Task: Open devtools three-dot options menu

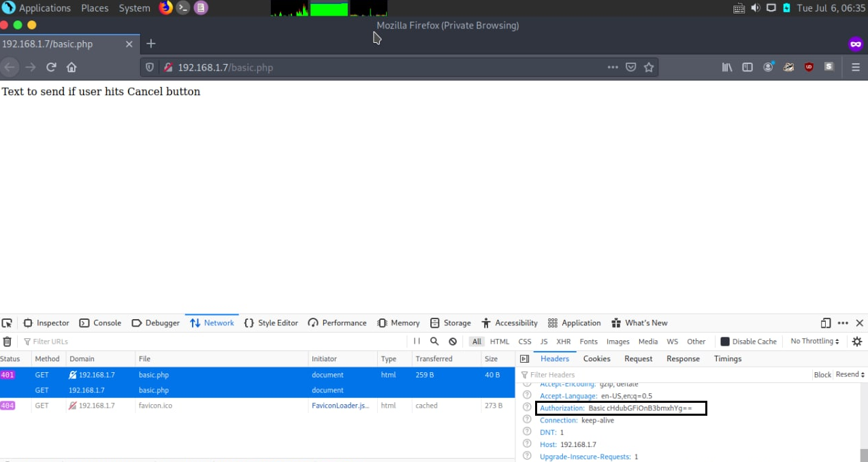Action: coord(843,323)
